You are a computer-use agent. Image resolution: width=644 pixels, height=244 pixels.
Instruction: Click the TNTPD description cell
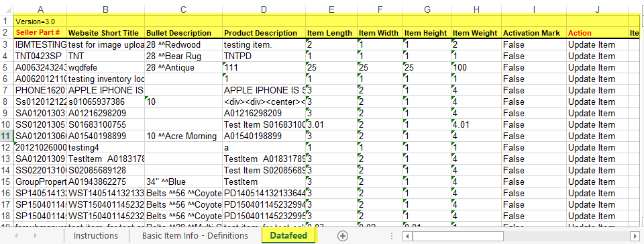point(264,56)
